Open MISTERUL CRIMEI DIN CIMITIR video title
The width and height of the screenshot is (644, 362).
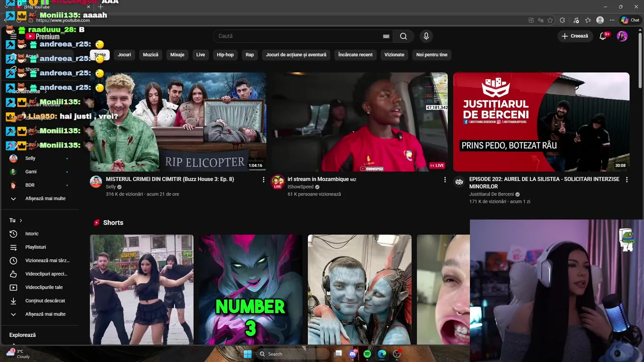click(x=170, y=179)
